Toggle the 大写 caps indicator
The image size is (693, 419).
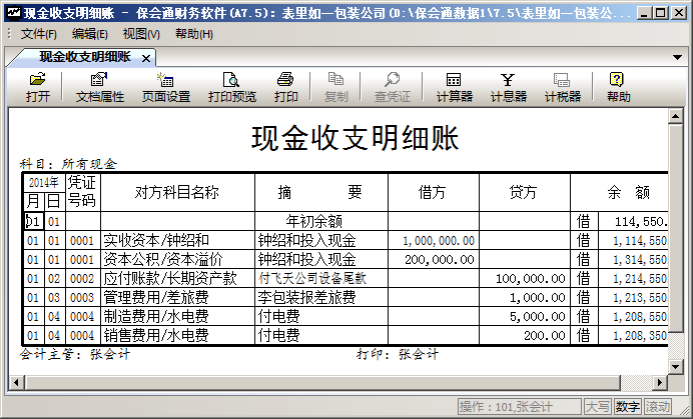tap(597, 407)
